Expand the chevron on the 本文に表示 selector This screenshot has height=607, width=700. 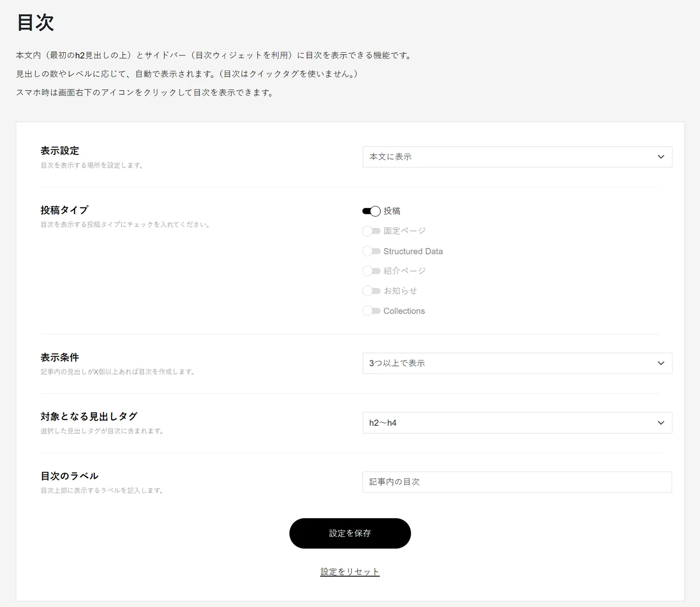coord(661,157)
